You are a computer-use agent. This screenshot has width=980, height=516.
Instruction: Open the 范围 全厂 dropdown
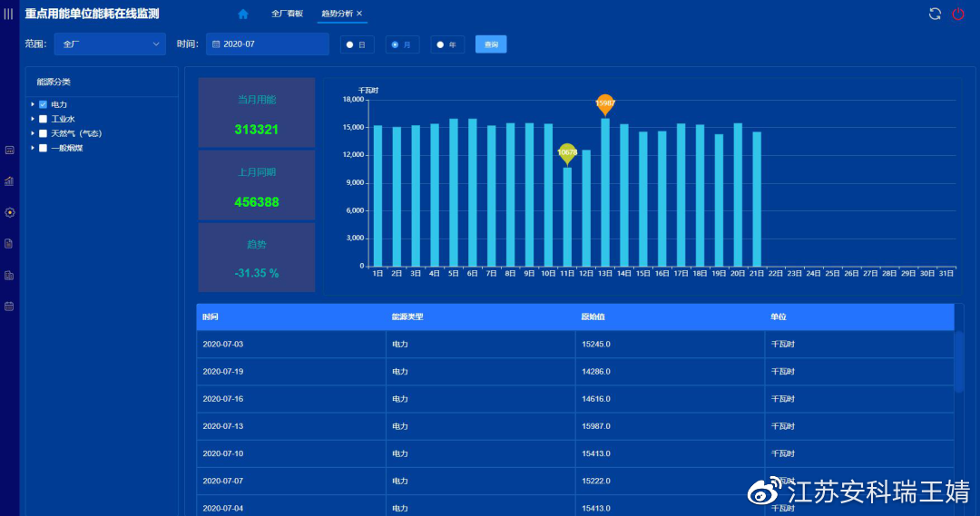coord(110,44)
